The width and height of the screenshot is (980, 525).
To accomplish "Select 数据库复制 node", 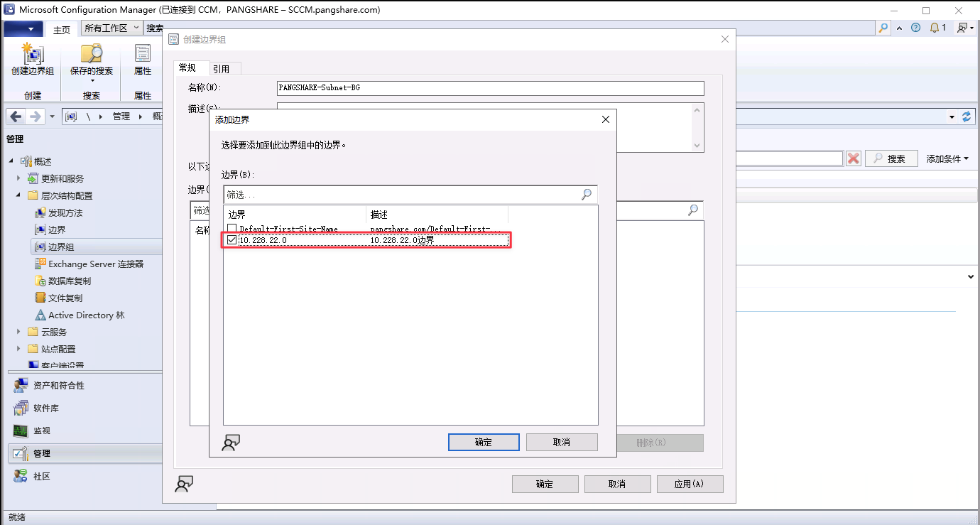I will coord(70,281).
